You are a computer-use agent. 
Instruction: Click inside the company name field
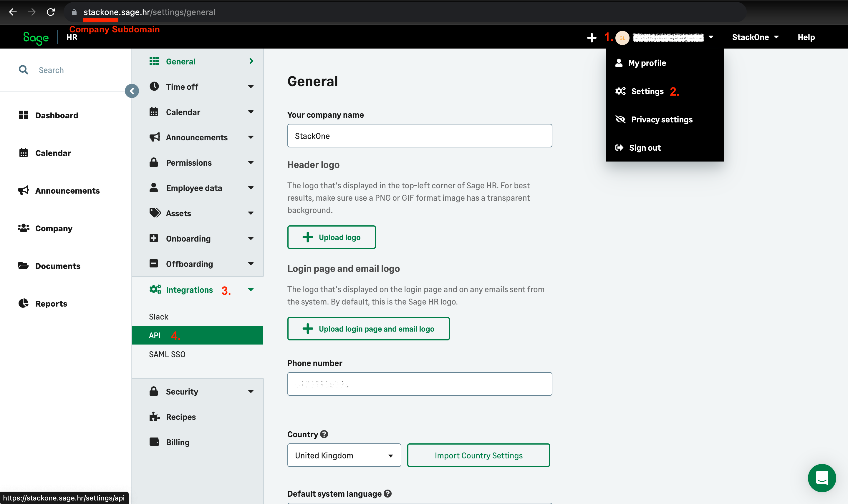click(419, 136)
